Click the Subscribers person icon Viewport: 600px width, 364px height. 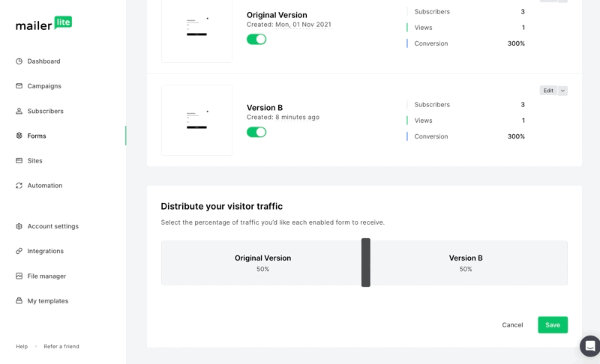(19, 111)
